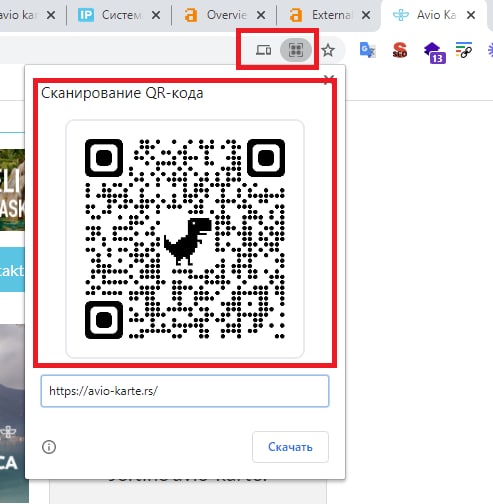Click the info icon in QR dialog

click(49, 447)
